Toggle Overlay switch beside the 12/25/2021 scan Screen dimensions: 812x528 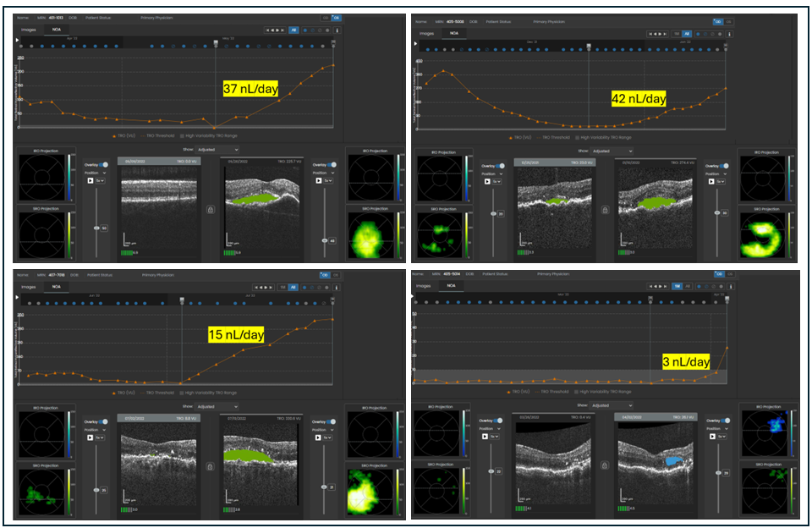click(500, 166)
